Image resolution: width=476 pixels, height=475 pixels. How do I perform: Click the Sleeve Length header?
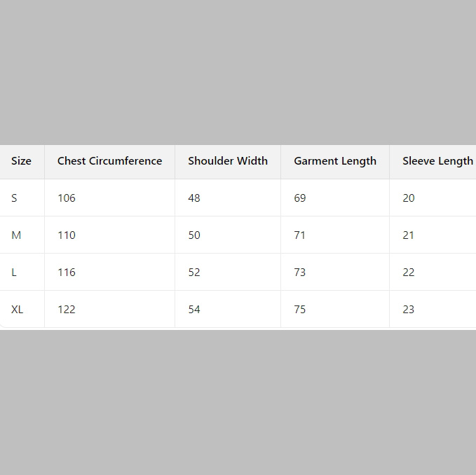437,161
